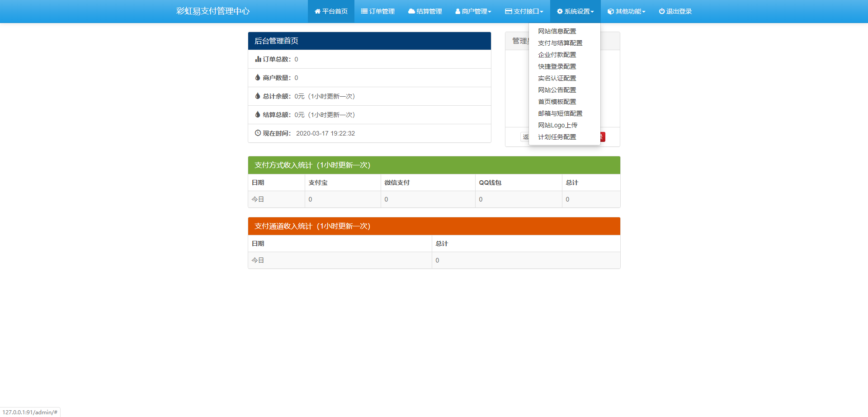Click the bar chart icon beside 订单总数

(x=258, y=59)
